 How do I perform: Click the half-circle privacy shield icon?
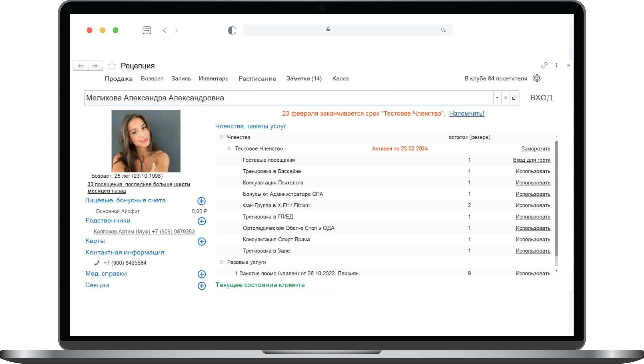tap(232, 30)
